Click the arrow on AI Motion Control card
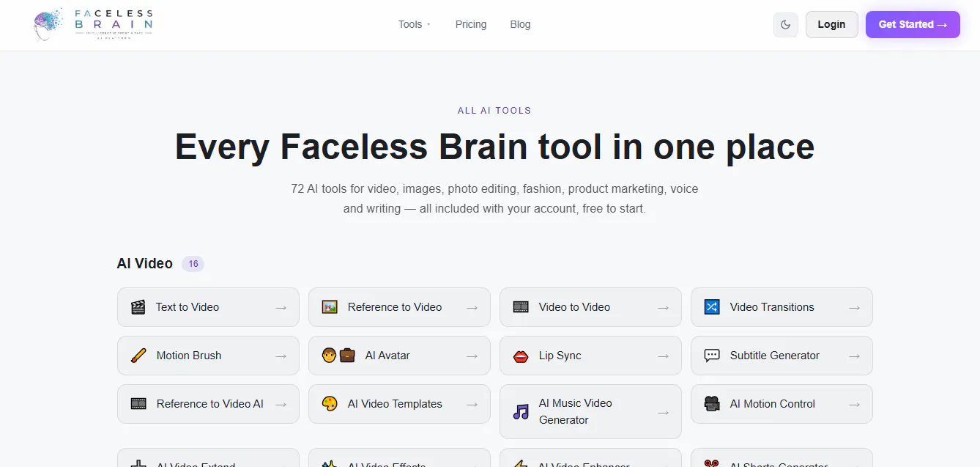 (854, 405)
